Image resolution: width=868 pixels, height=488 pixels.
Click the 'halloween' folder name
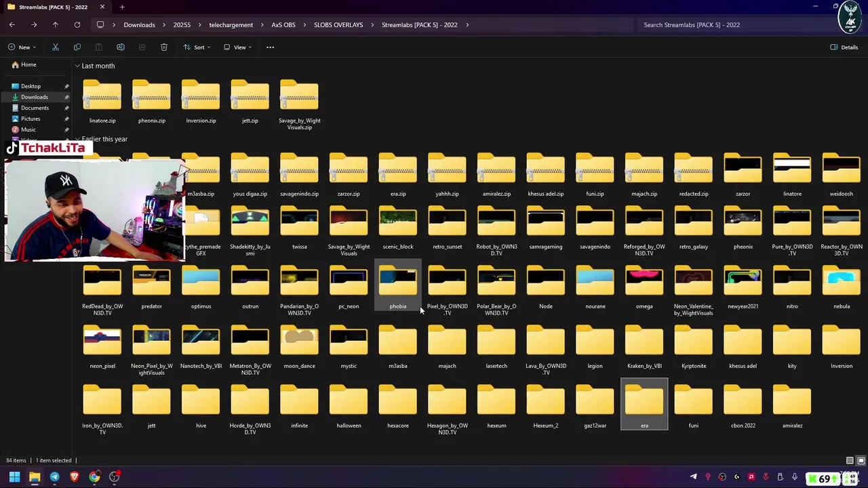pos(349,426)
